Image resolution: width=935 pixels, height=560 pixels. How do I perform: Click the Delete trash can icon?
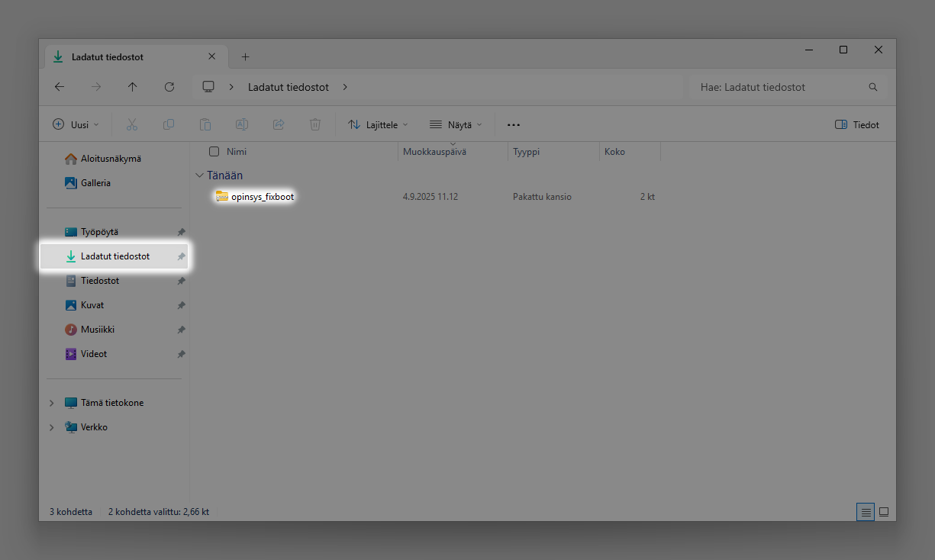tap(315, 124)
